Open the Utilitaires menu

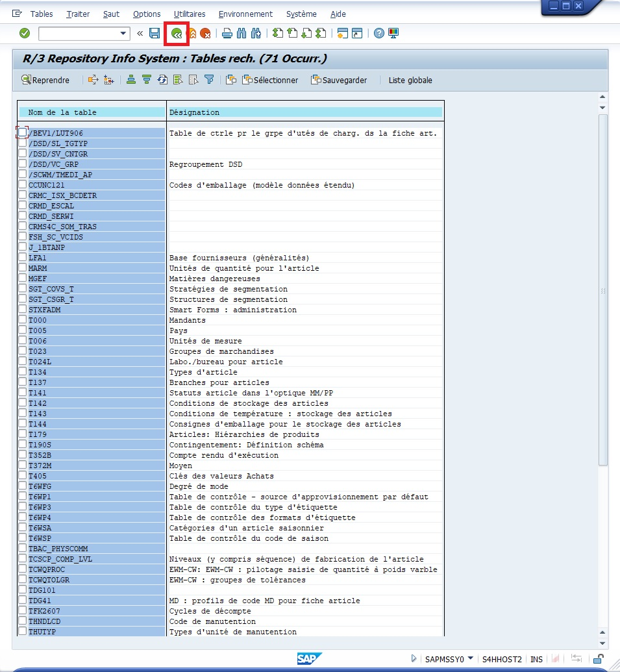189,14
